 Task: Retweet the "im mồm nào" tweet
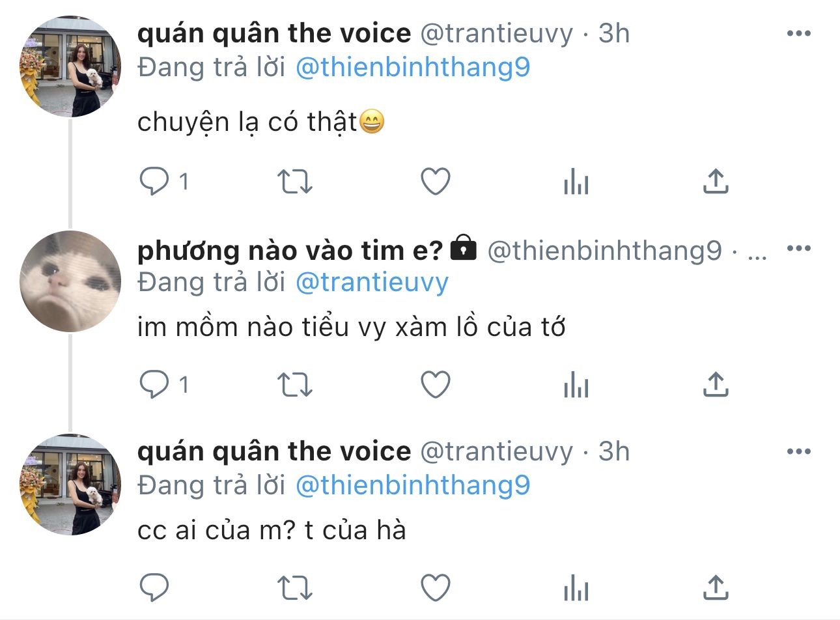click(x=295, y=385)
